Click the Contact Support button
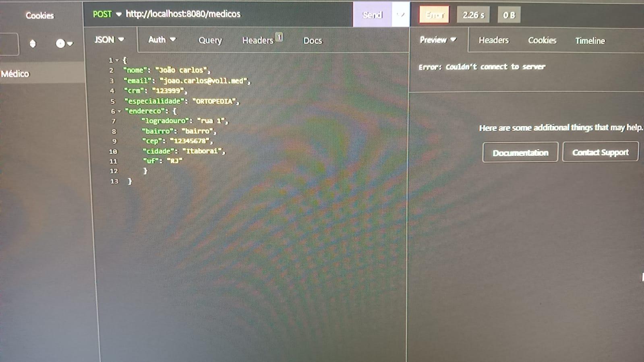 pos(601,152)
